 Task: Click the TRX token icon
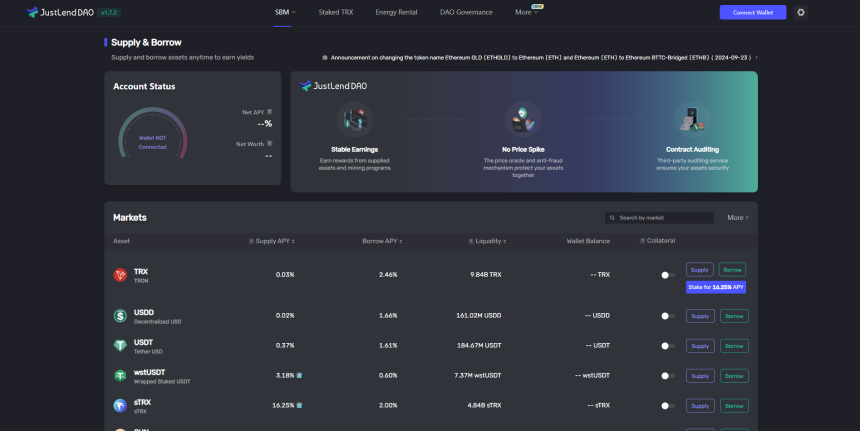[x=120, y=275]
